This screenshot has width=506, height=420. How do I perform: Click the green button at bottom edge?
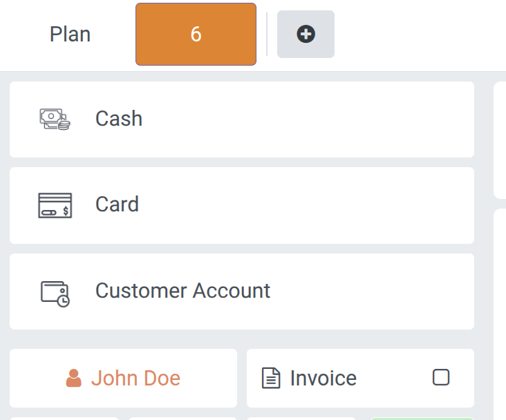[x=422, y=418]
